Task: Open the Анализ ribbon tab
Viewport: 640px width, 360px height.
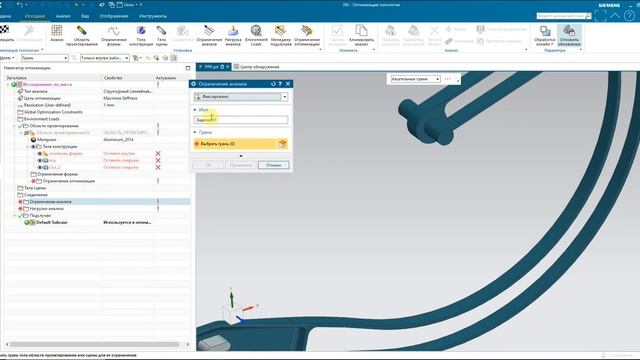Action: point(63,16)
